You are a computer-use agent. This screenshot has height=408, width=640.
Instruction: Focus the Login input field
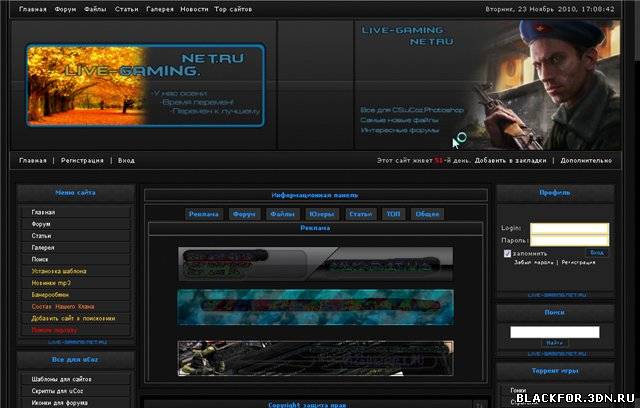pyautogui.click(x=569, y=228)
